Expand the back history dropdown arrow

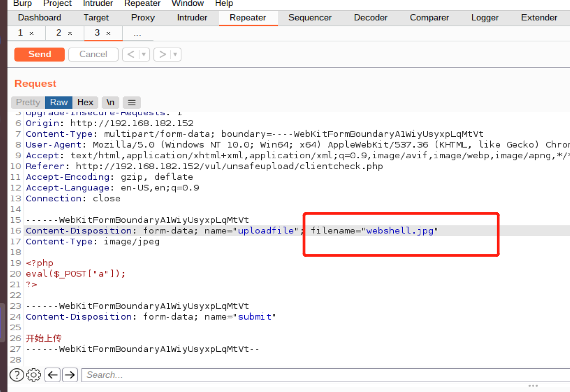[x=144, y=54]
